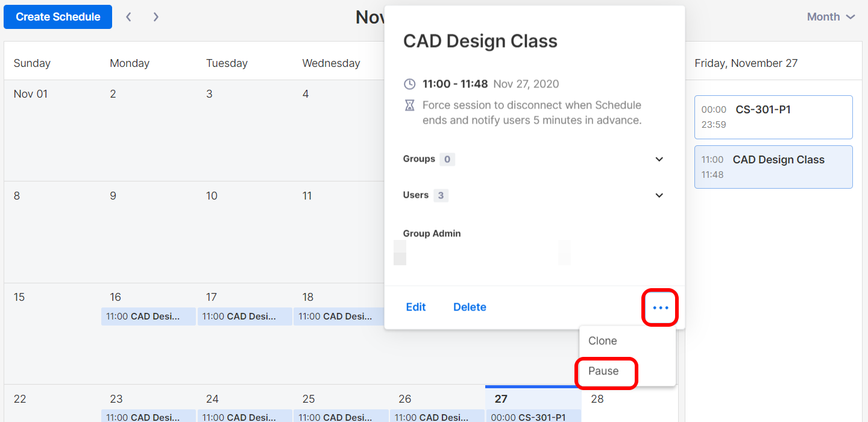Open CAD Design event on Monday 16
The image size is (868, 422).
point(148,316)
